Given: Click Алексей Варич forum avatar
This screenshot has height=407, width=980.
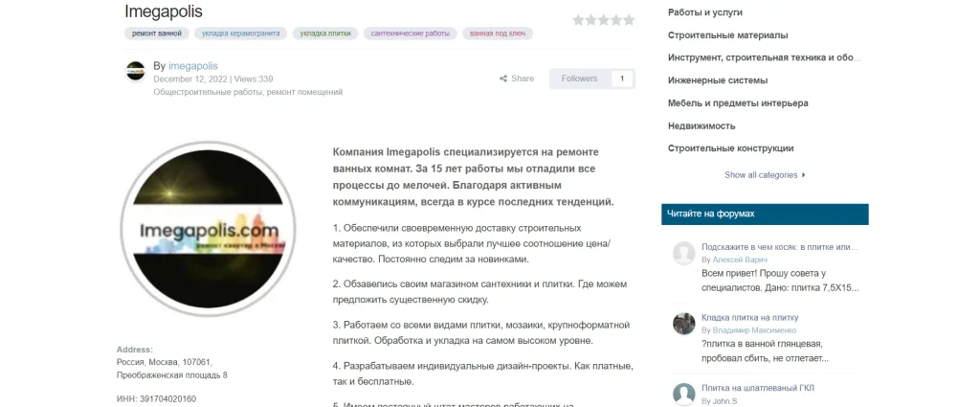Looking at the screenshot, I should point(683,253).
